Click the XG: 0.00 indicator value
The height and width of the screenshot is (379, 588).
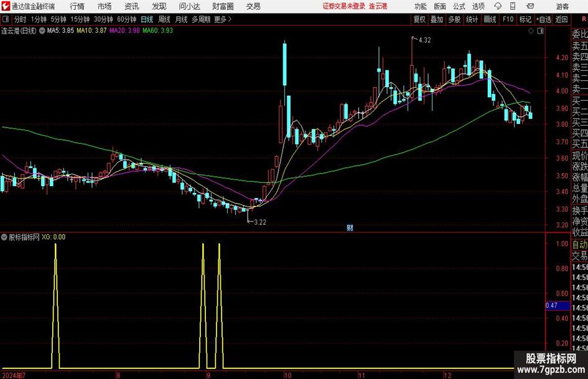pos(54,237)
